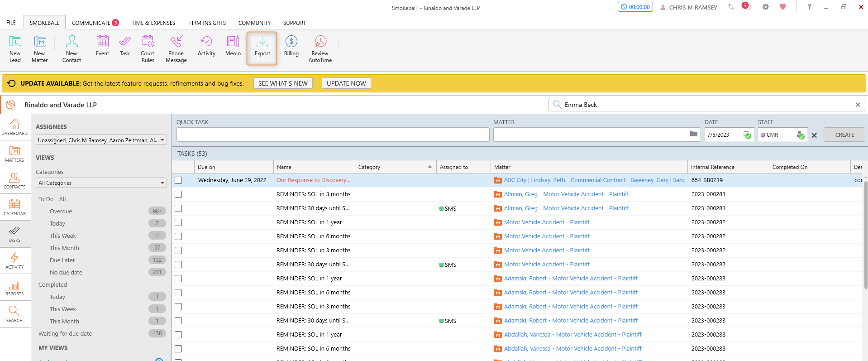
Task: Tick checkbox for Adamski SOL in 1 year
Action: tap(178, 279)
